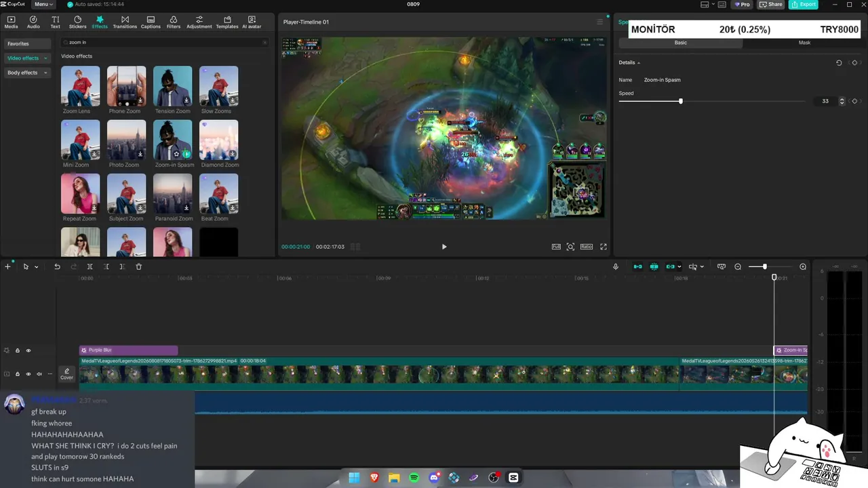Click the effects search field

(165, 42)
